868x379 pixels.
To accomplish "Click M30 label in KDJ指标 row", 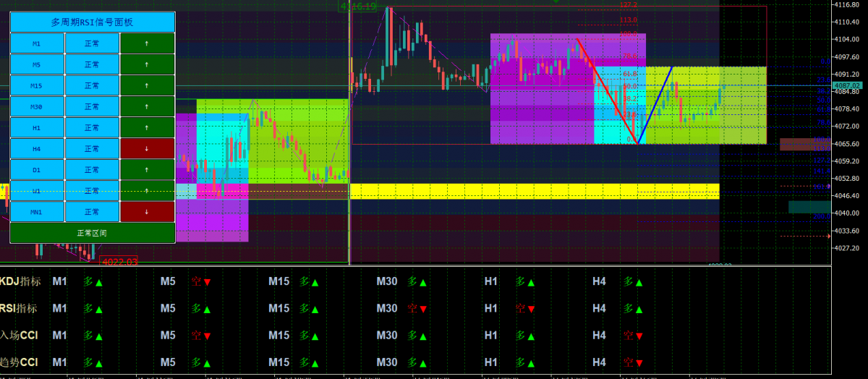I will (387, 281).
